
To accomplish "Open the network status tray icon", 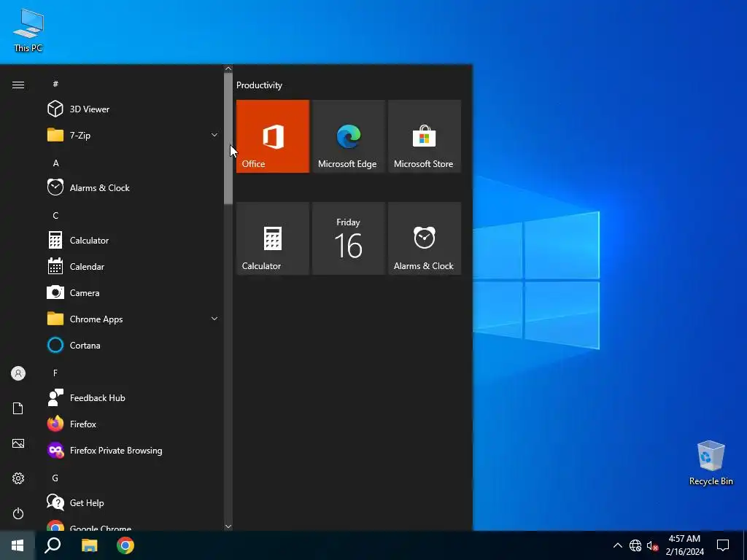I will click(x=635, y=545).
